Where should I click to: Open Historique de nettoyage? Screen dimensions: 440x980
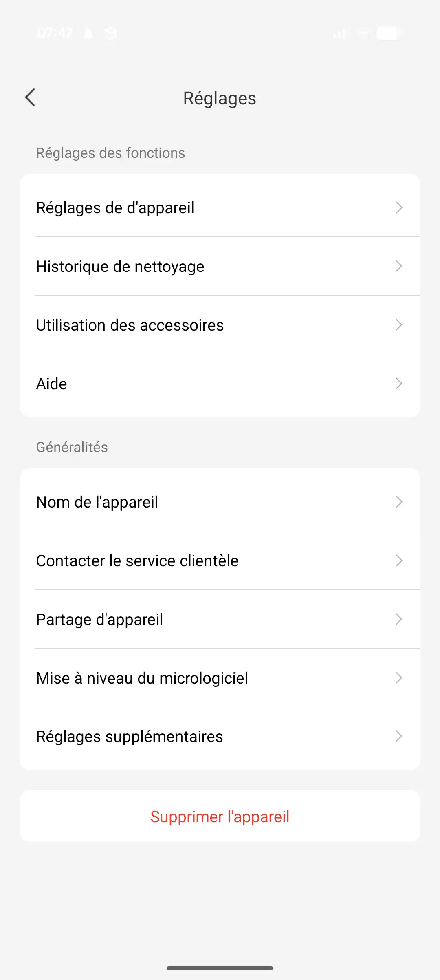click(120, 267)
